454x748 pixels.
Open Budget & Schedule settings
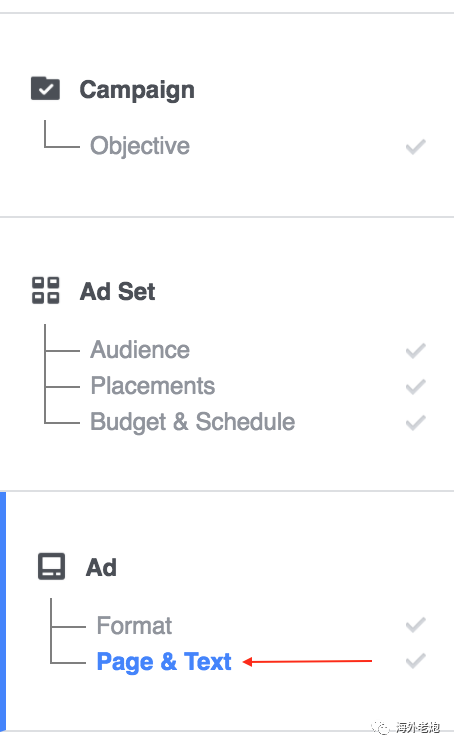[193, 422]
